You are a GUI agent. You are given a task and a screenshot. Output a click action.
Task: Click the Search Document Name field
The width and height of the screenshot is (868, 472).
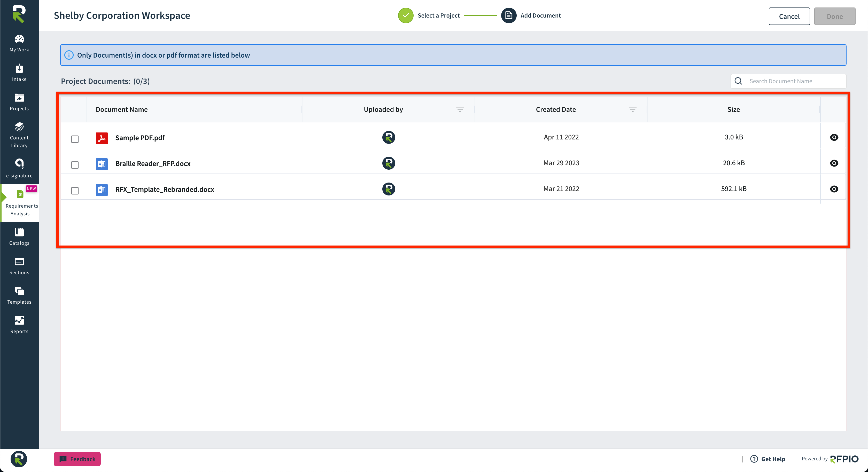pyautogui.click(x=788, y=81)
